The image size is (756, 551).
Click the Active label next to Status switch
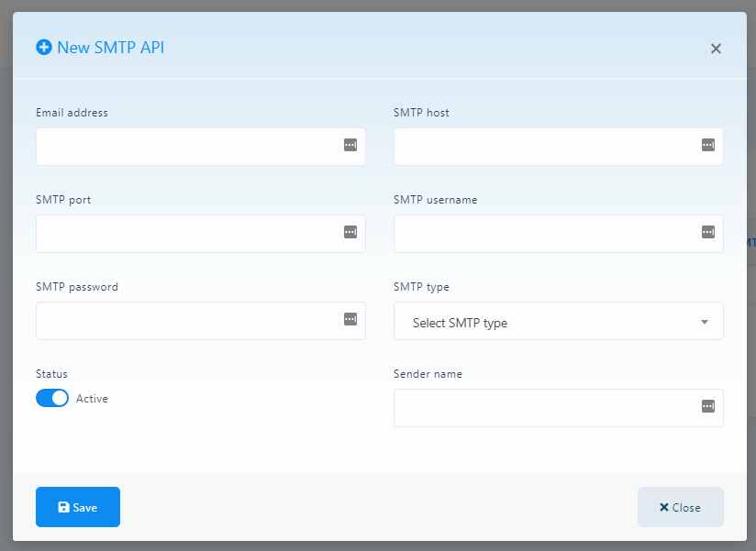(x=92, y=399)
